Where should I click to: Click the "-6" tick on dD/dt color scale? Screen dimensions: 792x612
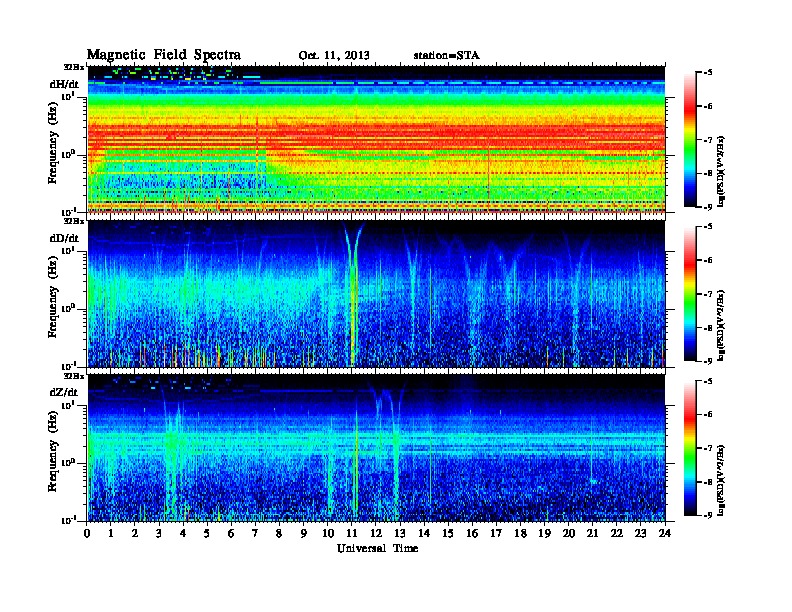pos(708,260)
